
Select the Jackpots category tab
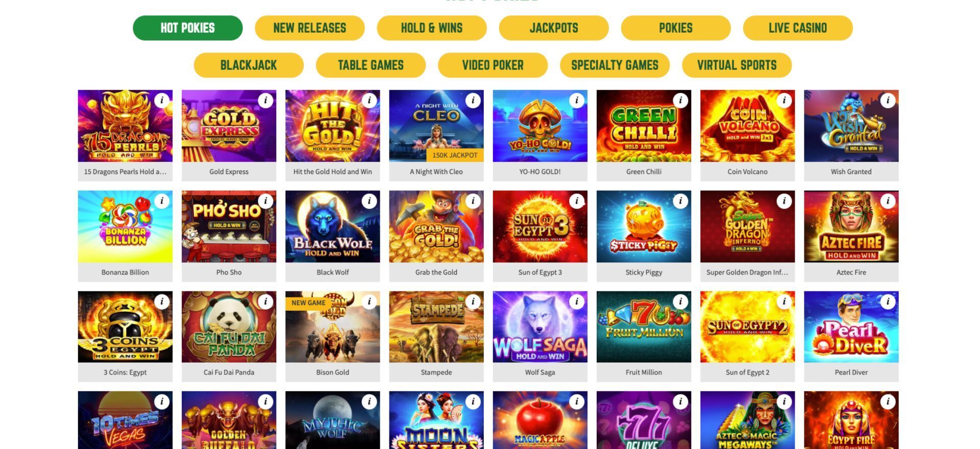click(554, 28)
